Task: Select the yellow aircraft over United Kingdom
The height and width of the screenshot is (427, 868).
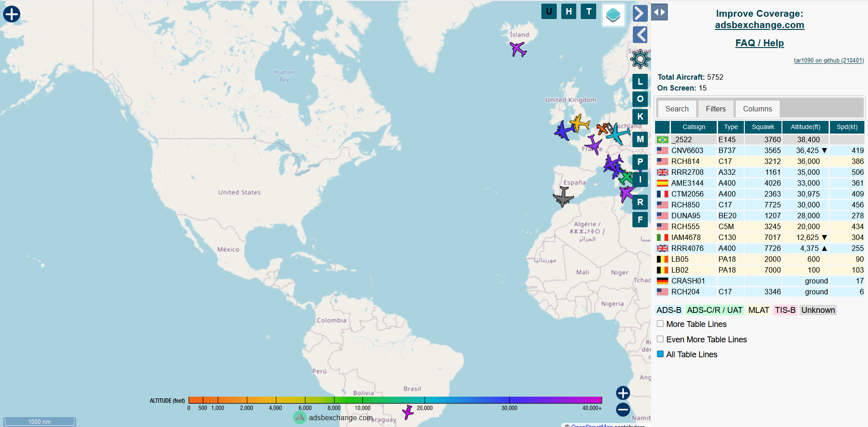Action: 579,123
